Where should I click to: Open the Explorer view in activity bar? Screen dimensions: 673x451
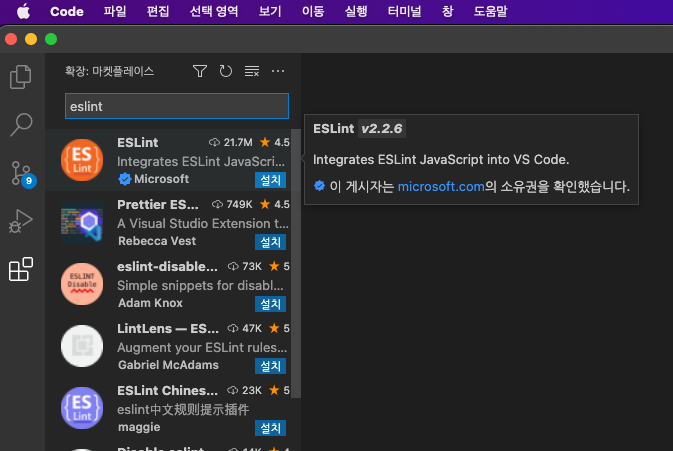pyautogui.click(x=21, y=77)
